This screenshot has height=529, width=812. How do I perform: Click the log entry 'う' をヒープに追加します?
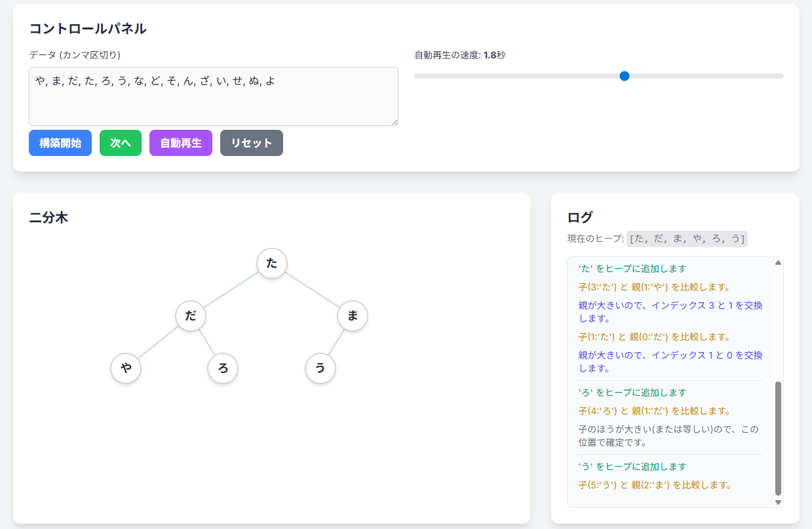tap(632, 467)
